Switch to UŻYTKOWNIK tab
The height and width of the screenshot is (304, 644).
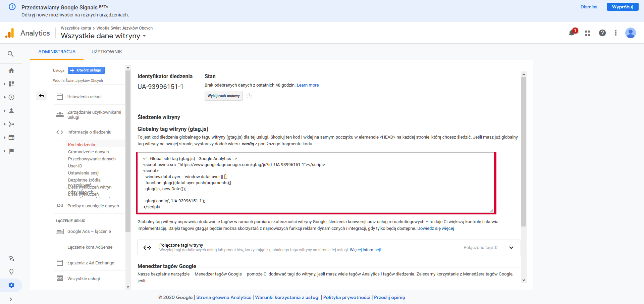(107, 52)
